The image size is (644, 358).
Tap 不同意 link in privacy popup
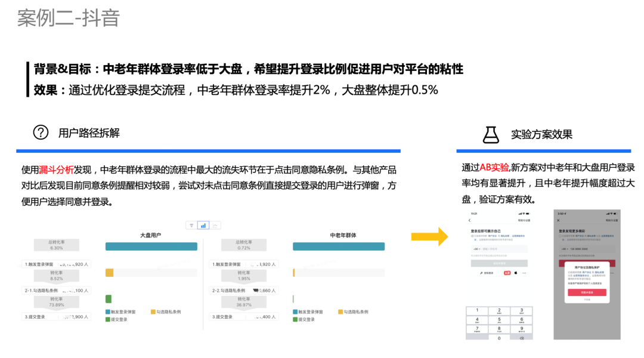click(x=587, y=300)
